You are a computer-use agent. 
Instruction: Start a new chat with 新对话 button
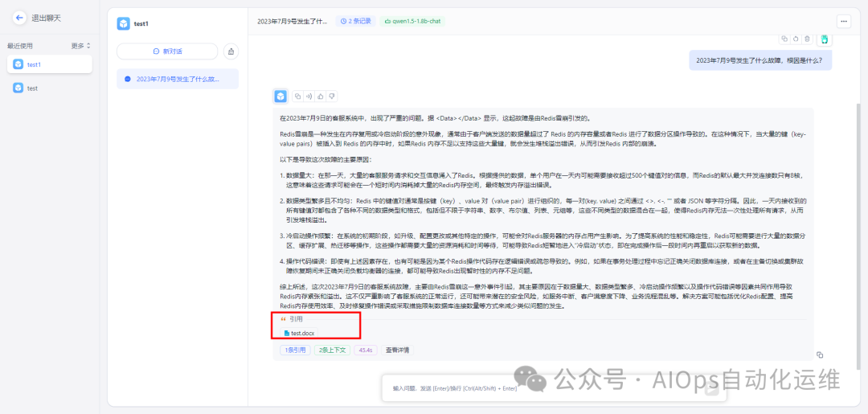coord(167,51)
